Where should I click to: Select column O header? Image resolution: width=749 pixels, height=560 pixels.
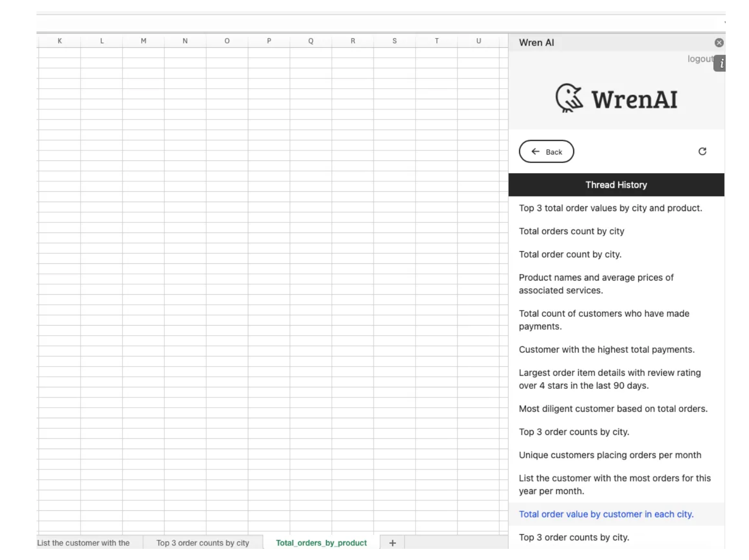[x=227, y=41]
